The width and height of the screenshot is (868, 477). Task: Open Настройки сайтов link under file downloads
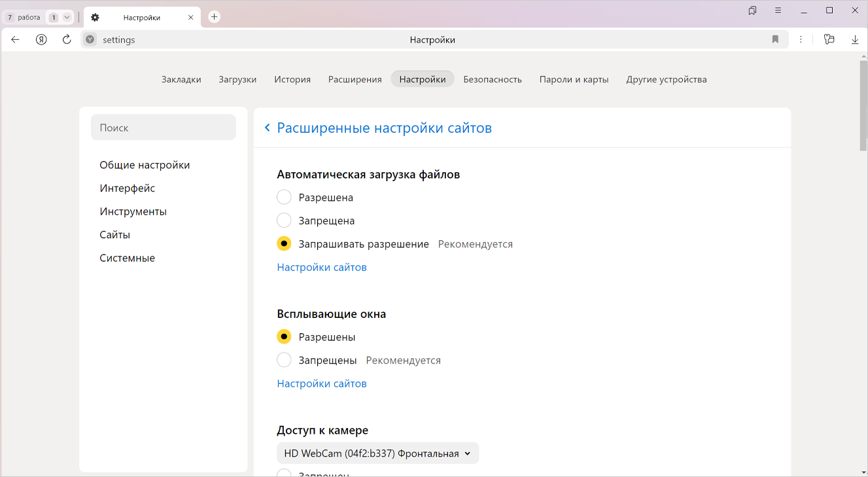tap(321, 267)
